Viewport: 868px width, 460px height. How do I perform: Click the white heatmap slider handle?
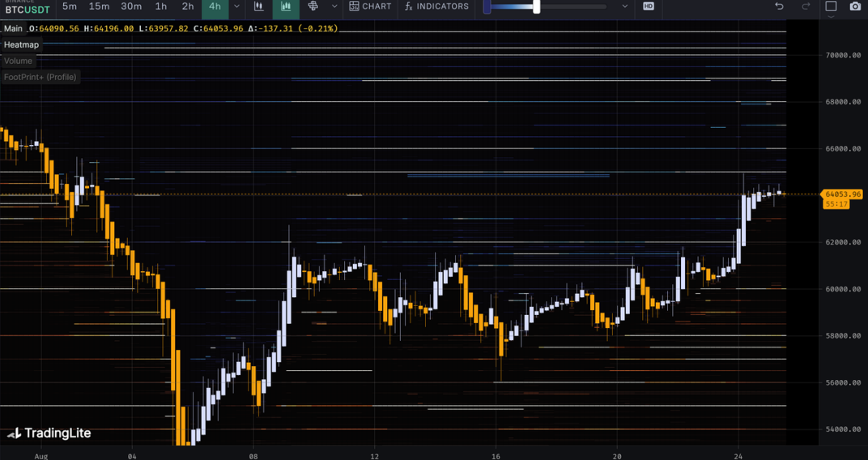click(536, 6)
